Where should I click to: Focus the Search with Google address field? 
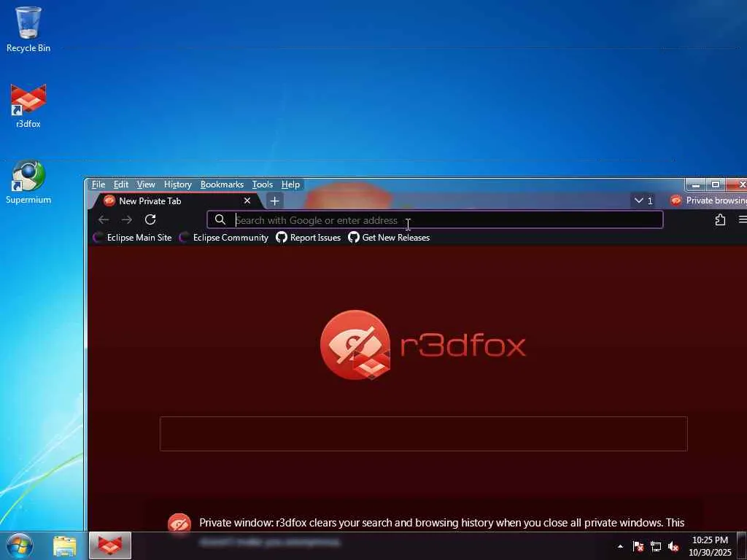435,220
